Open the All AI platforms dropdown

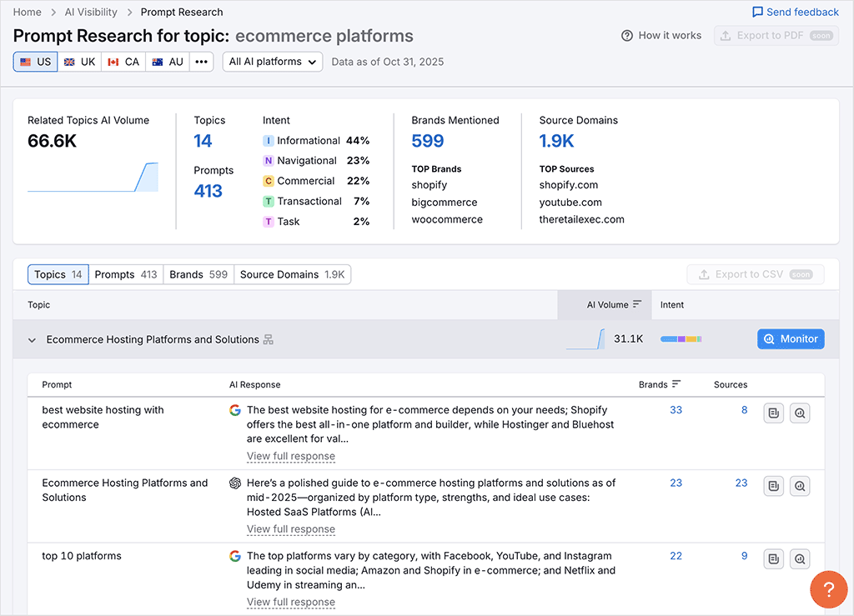273,61
